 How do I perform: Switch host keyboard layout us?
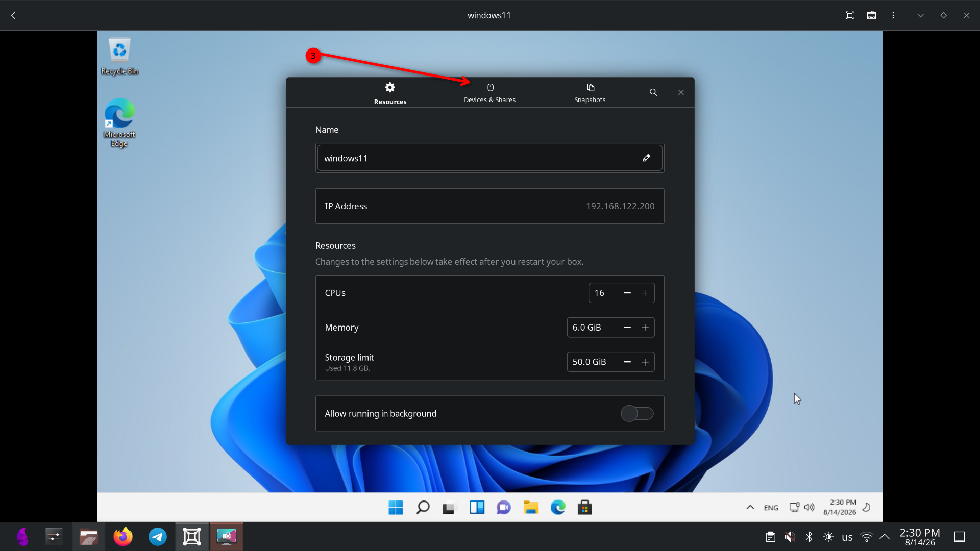[x=847, y=537]
